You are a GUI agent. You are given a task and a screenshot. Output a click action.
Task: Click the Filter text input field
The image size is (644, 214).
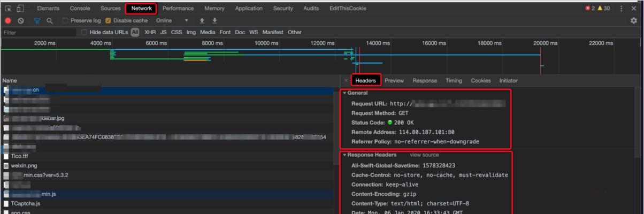37,33
